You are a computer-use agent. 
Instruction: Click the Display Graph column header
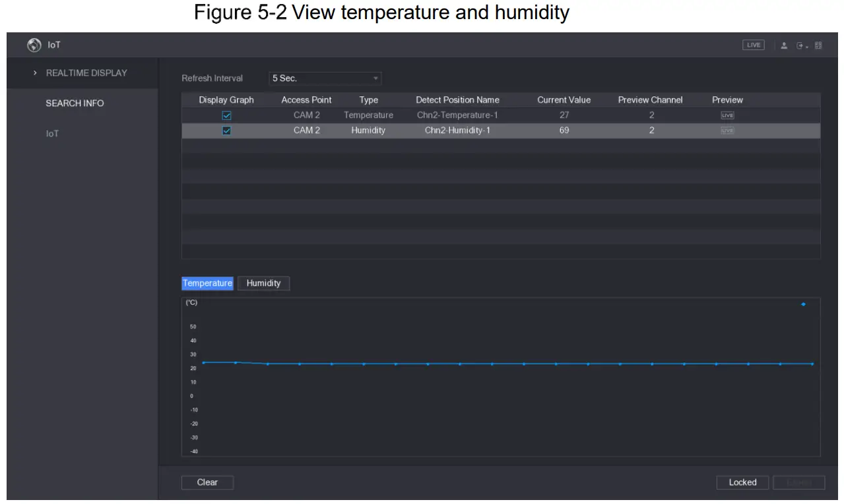(226, 100)
